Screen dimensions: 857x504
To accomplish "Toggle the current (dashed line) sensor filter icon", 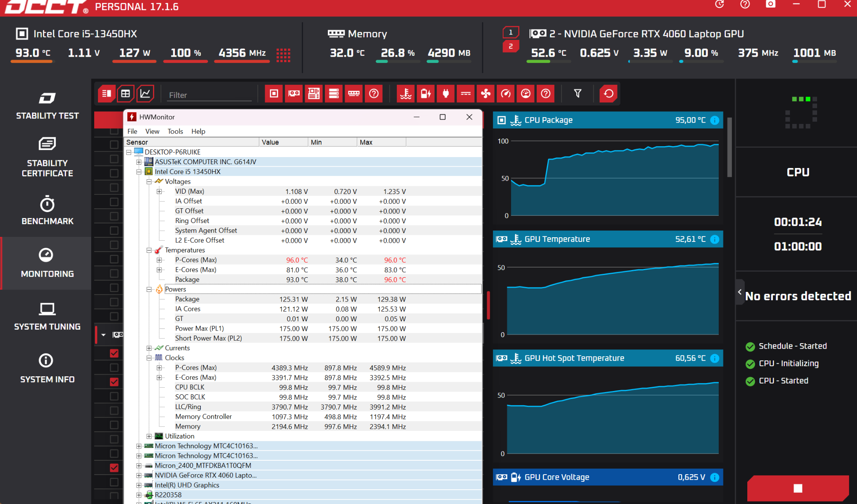I will click(x=466, y=94).
